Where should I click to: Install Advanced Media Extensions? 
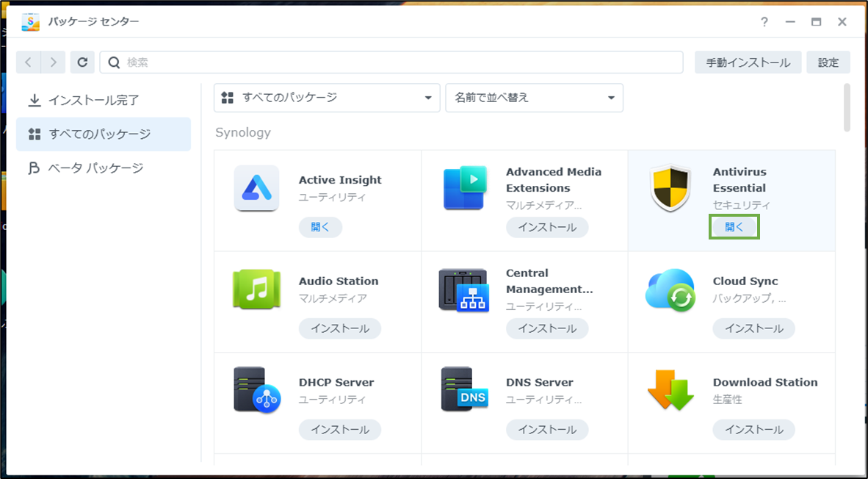click(547, 227)
